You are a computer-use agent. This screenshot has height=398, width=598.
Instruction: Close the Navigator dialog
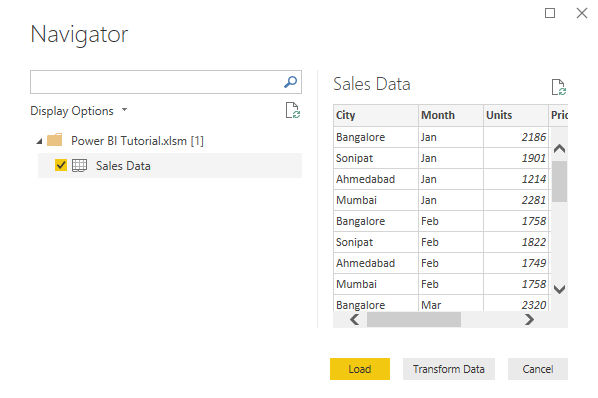click(x=582, y=13)
